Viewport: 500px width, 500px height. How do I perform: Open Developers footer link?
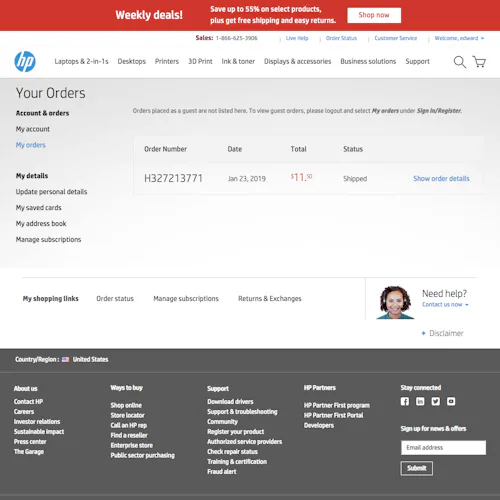(319, 425)
